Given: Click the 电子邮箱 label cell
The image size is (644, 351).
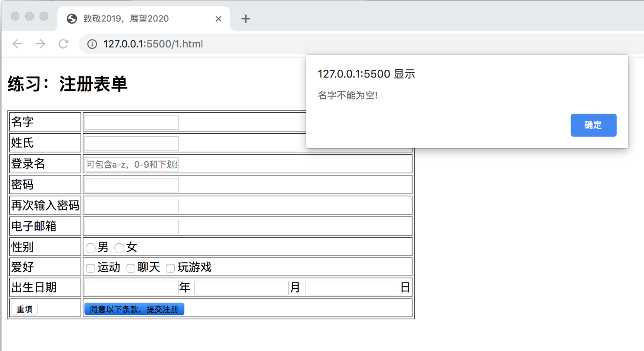Looking at the screenshot, I should point(45,226).
